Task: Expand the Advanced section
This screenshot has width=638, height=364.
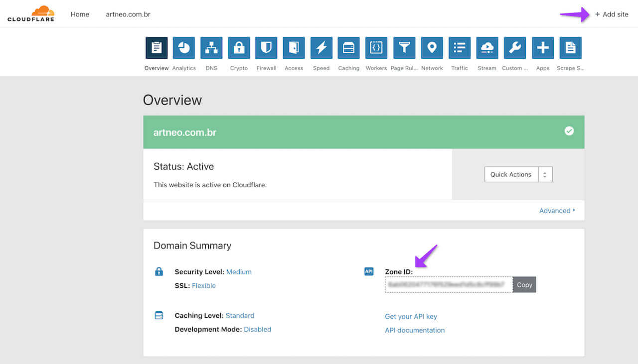Action: click(x=557, y=211)
